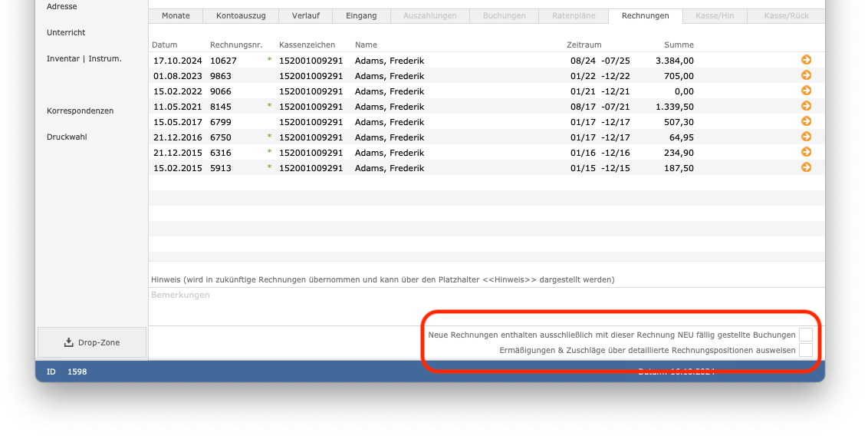
Task: Click the sum 187,50
Action: [x=679, y=168]
